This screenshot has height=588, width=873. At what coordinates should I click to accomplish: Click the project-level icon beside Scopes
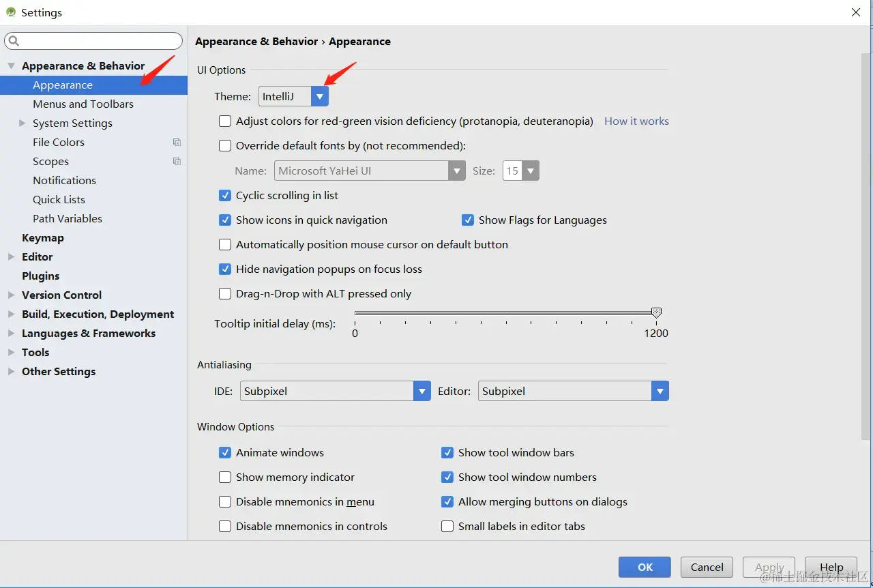(177, 161)
